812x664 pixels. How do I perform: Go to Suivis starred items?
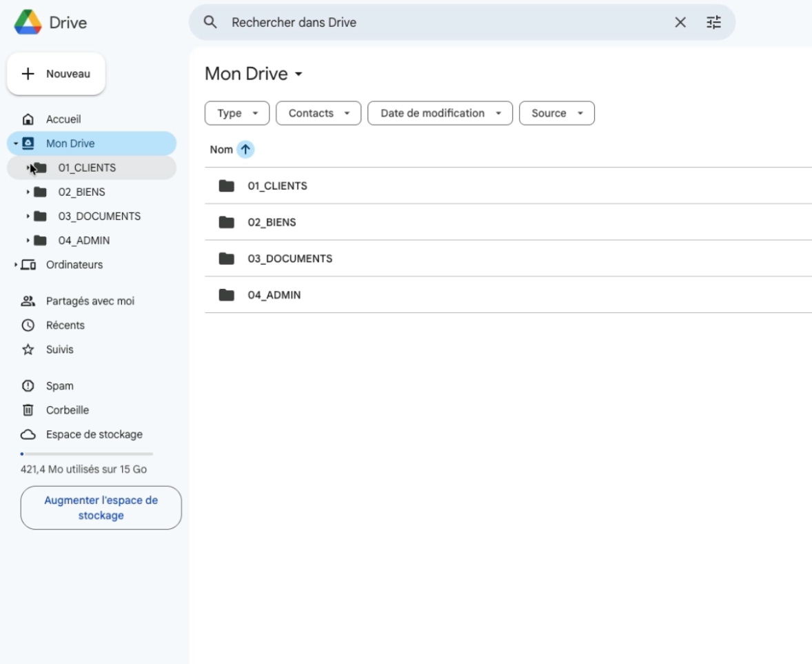point(59,350)
